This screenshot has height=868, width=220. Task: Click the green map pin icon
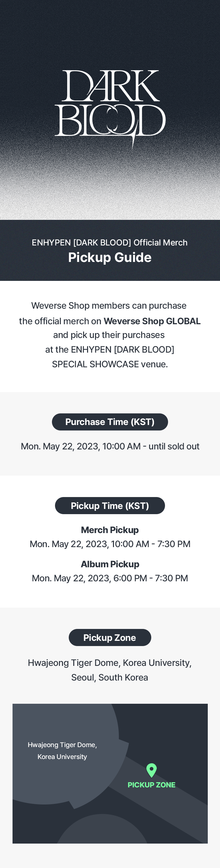152,770
